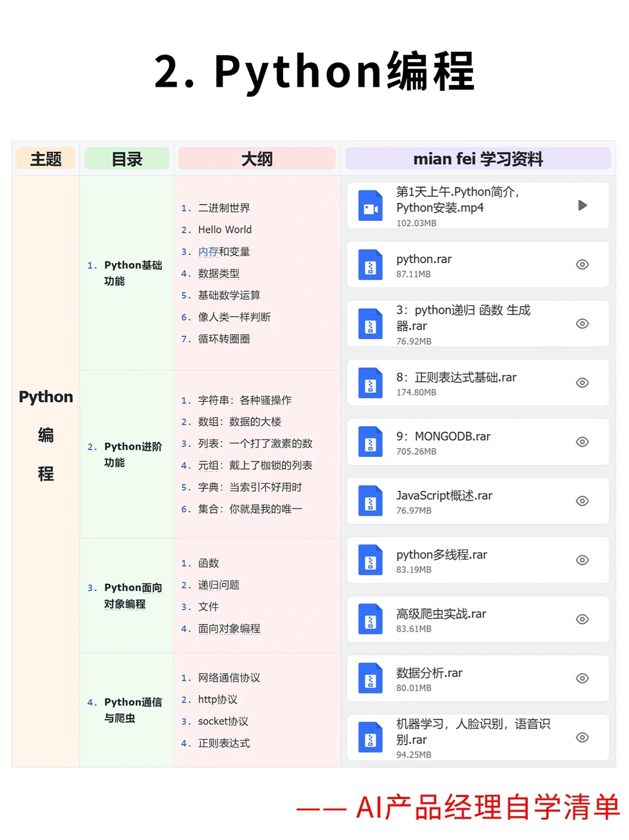Preview python.rar with its eye icon

(582, 264)
